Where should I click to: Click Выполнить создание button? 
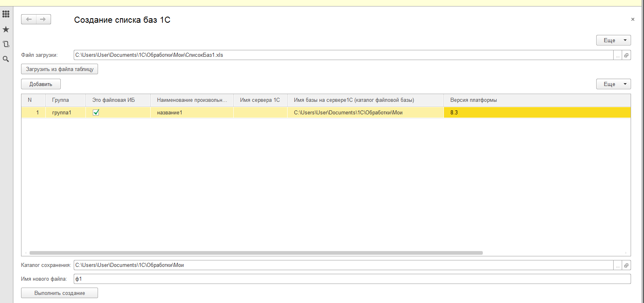pyautogui.click(x=60, y=293)
